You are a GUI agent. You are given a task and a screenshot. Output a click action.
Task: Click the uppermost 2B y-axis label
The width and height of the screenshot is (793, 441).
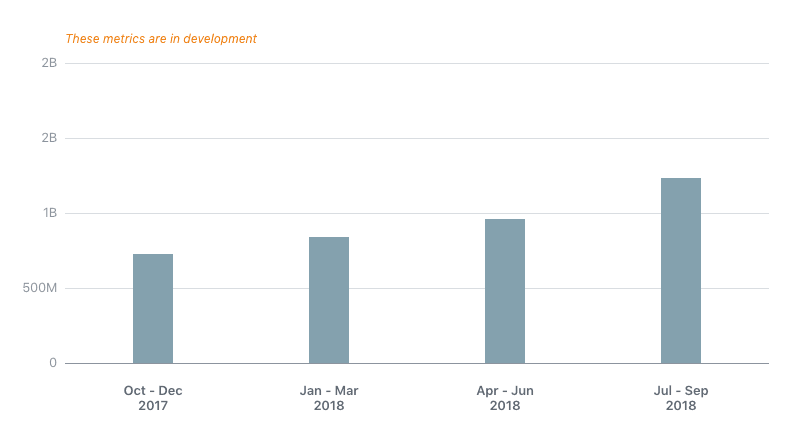pos(49,63)
